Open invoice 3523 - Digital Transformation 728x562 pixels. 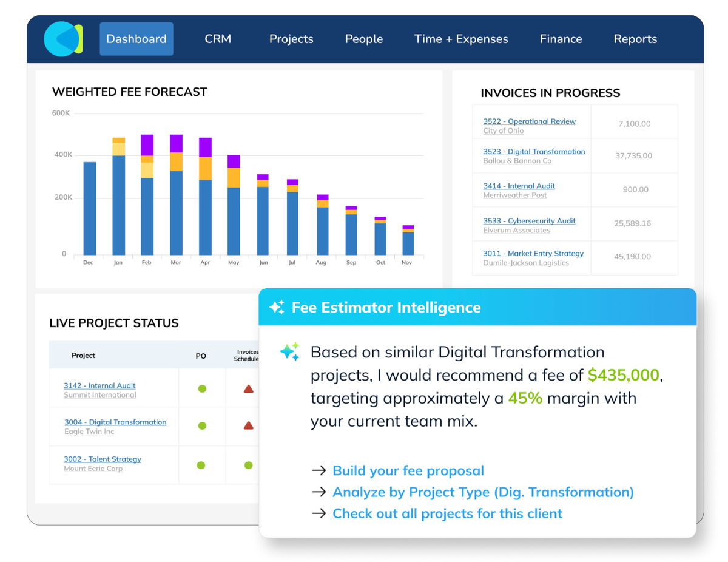pyautogui.click(x=534, y=152)
